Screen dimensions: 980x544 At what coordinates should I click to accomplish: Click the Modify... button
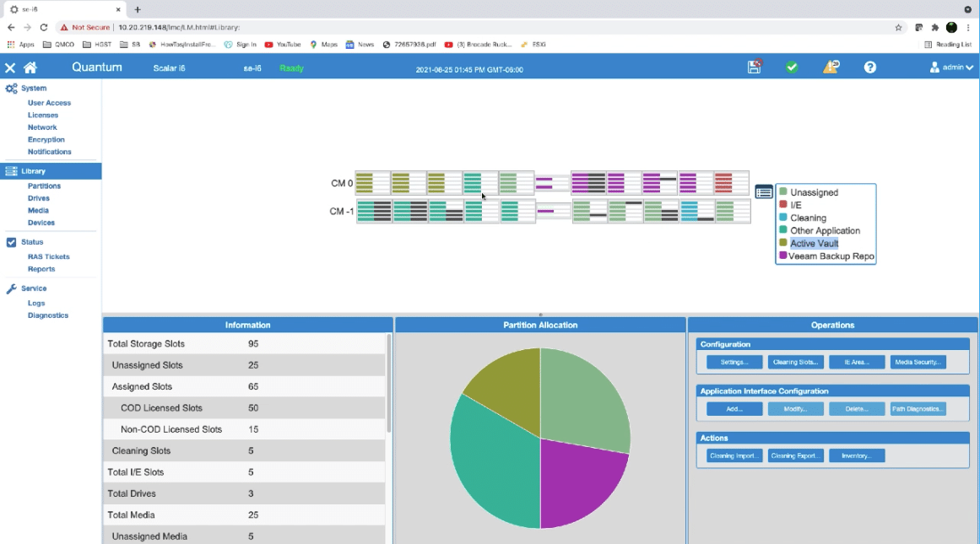796,409
